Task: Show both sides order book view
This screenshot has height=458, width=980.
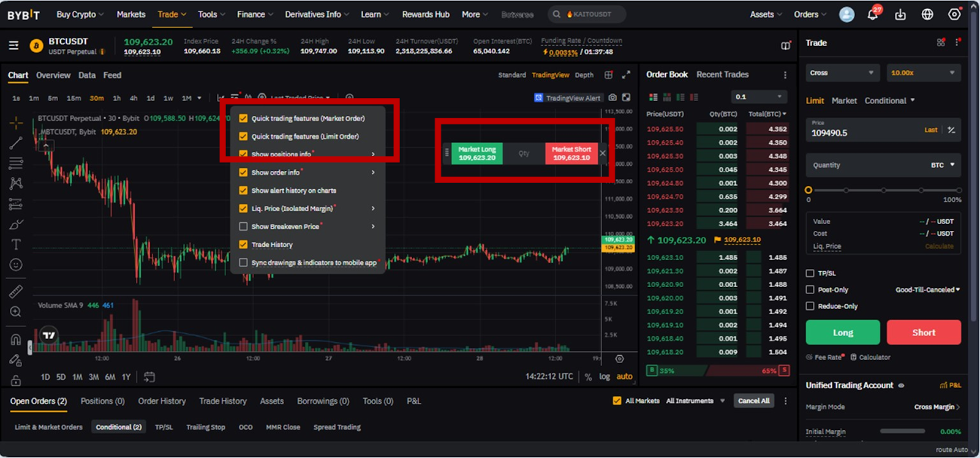Action: click(653, 97)
